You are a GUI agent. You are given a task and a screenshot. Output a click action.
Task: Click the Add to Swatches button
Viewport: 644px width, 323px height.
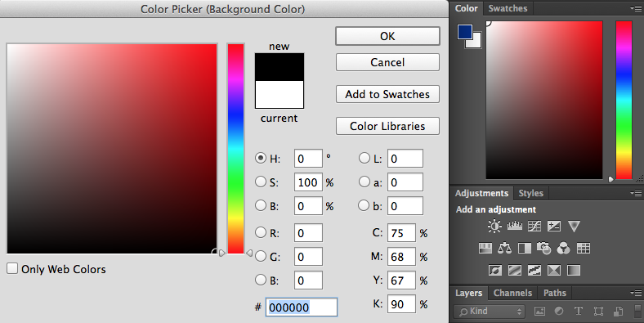point(387,94)
